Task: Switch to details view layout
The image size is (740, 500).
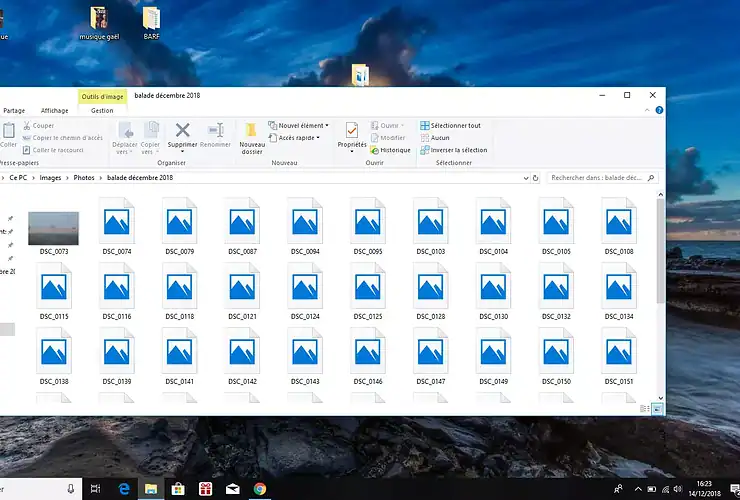Action: tap(644, 409)
